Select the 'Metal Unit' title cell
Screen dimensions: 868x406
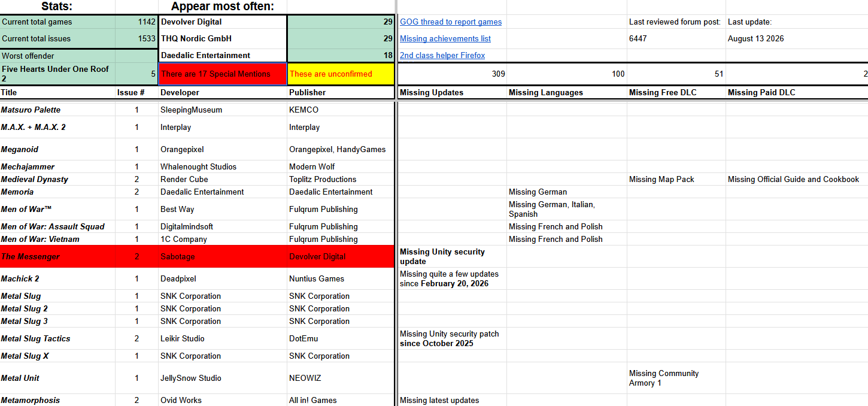57,378
